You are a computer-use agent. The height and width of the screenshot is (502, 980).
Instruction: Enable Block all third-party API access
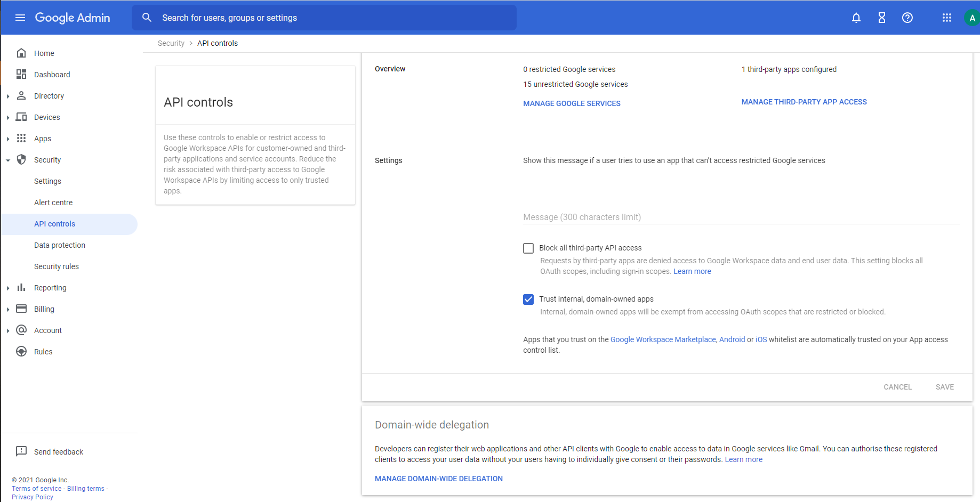click(528, 248)
